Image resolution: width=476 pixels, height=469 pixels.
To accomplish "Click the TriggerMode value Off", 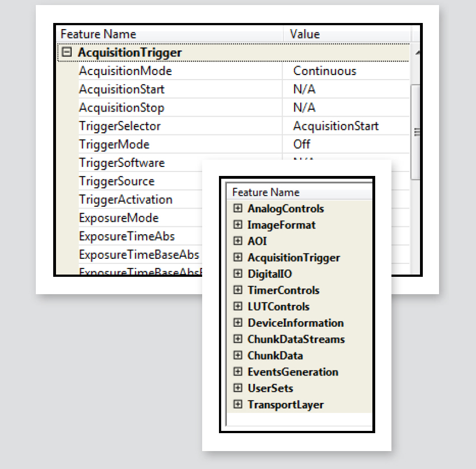I will point(302,145).
